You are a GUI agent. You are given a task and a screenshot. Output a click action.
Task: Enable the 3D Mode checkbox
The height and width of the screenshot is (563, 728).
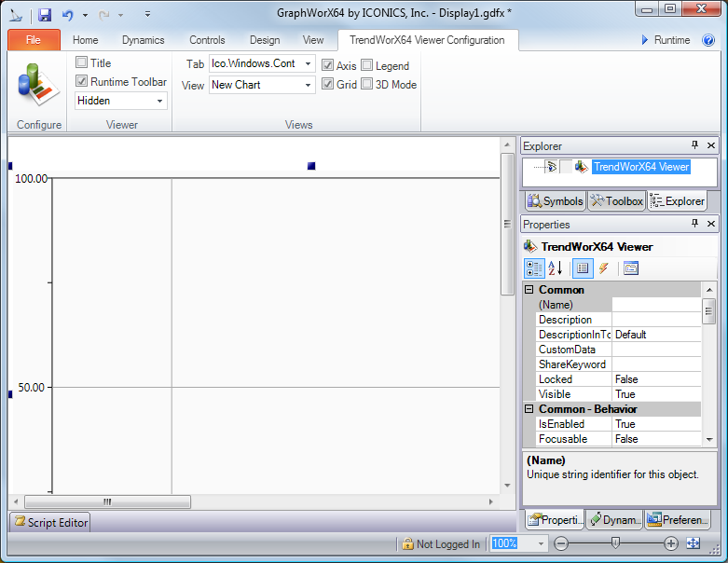pyautogui.click(x=366, y=84)
